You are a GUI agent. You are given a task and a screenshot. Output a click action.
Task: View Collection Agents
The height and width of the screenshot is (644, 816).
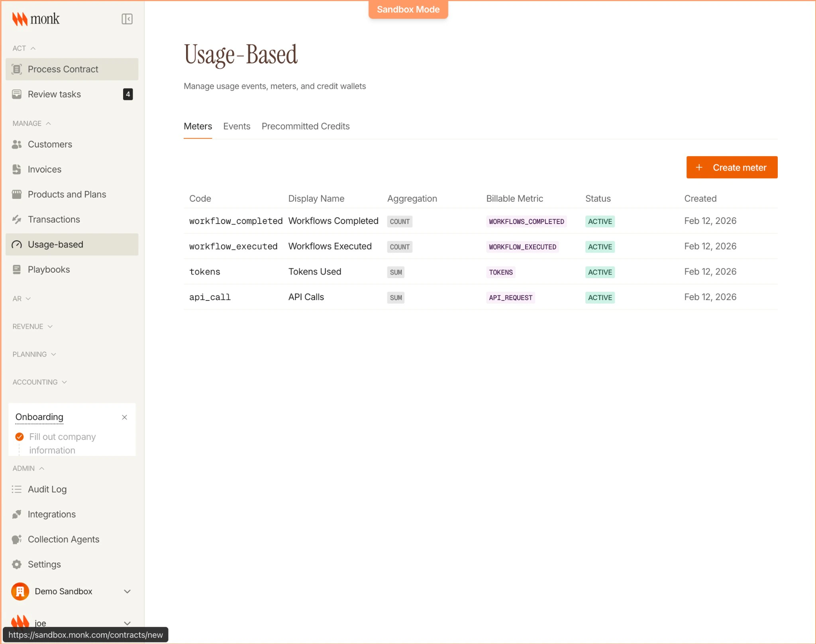click(63, 539)
